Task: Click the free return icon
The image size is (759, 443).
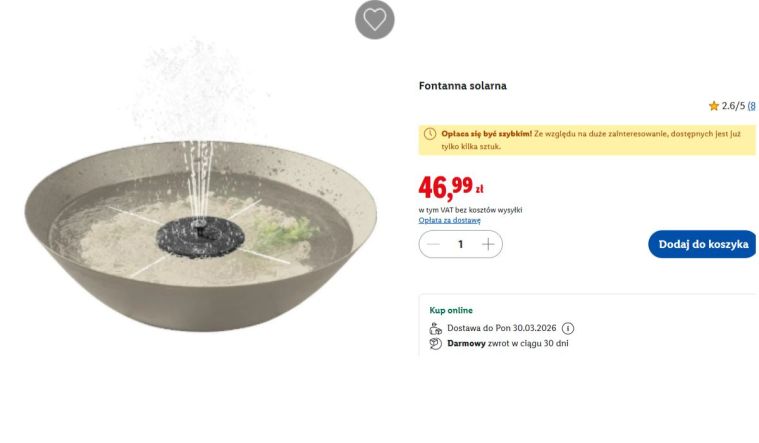Action: click(x=435, y=344)
